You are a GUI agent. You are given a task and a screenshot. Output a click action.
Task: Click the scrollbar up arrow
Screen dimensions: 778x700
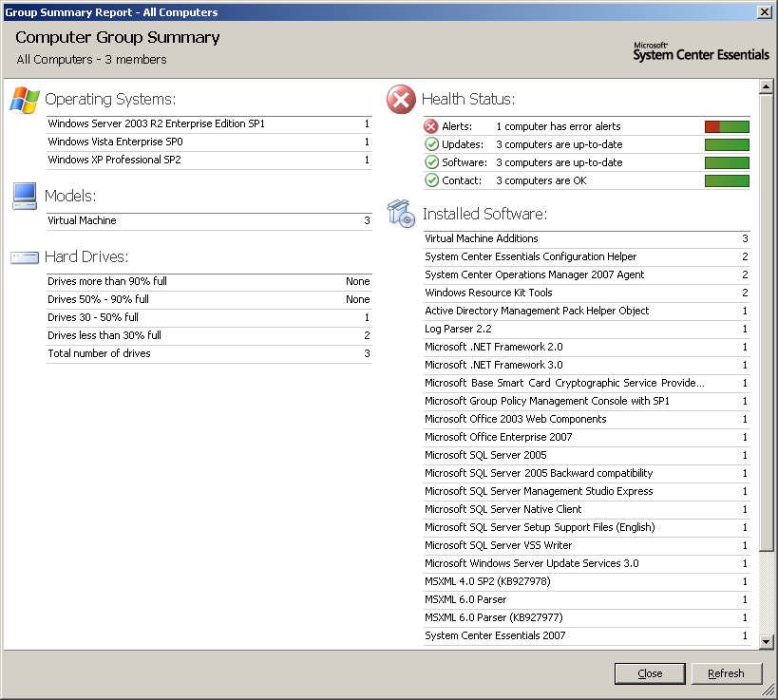coord(766,86)
